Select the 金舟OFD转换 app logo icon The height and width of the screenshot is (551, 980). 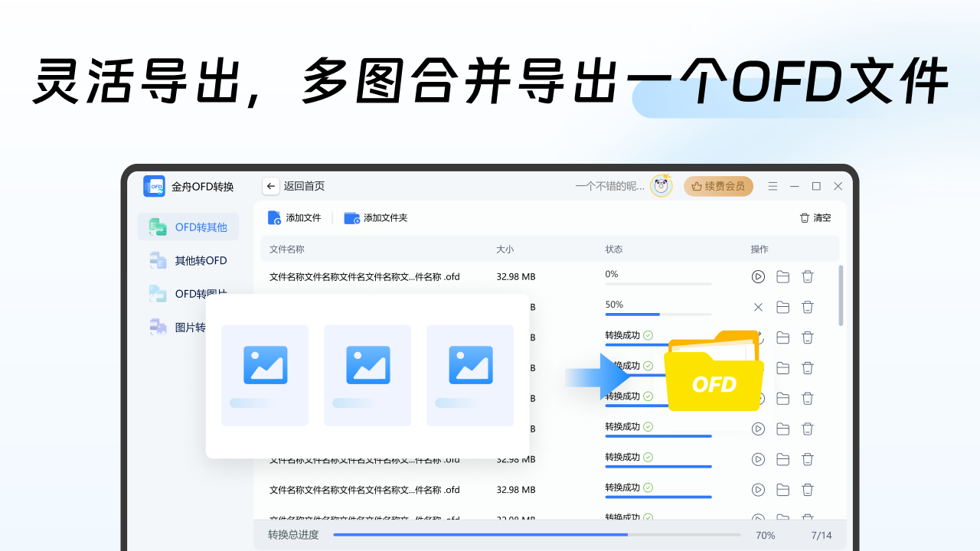coord(154,186)
